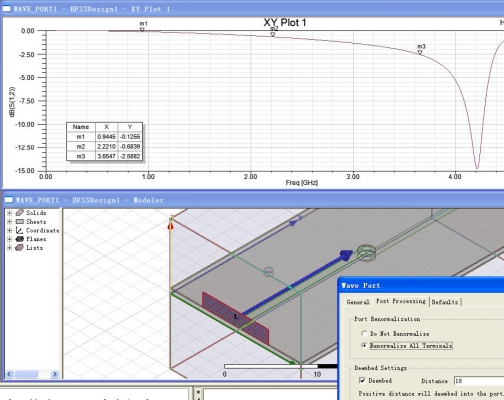Click the horizontal scrollbar thumb in tree panel
Viewport: 504px width, 400px height.
point(26,374)
